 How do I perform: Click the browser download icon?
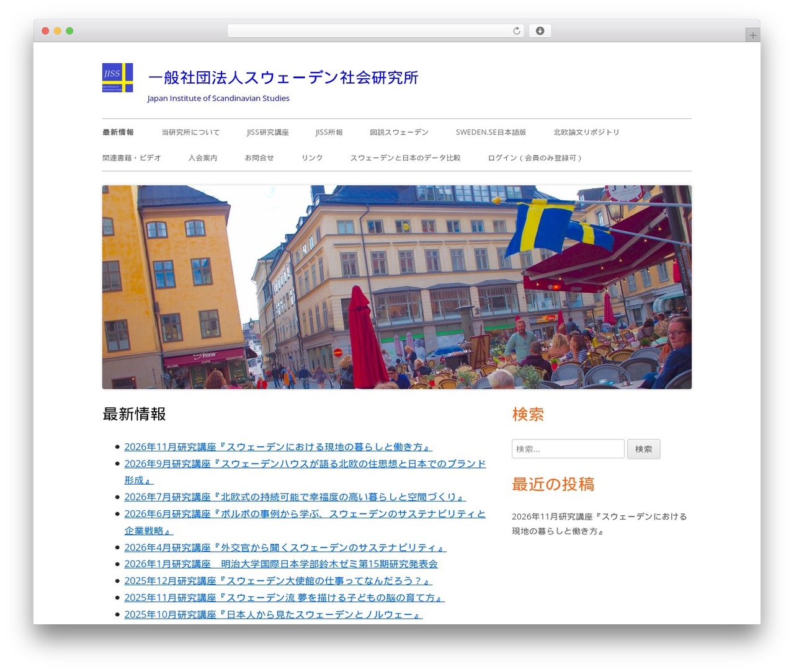pos(540,31)
